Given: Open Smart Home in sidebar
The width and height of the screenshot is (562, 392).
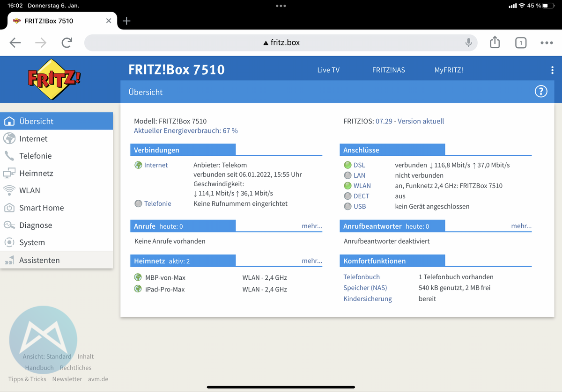Looking at the screenshot, I should click(x=41, y=208).
